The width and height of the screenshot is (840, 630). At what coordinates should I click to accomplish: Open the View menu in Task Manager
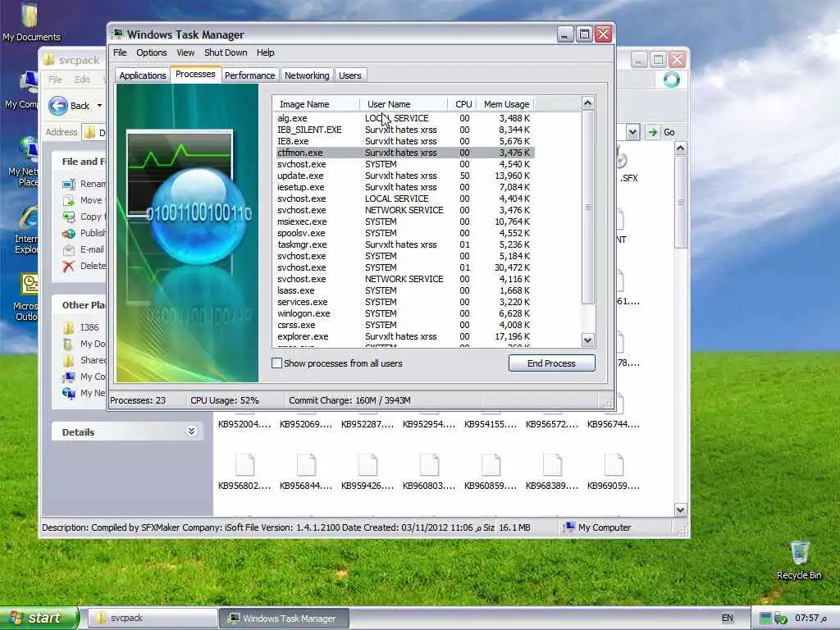click(185, 52)
